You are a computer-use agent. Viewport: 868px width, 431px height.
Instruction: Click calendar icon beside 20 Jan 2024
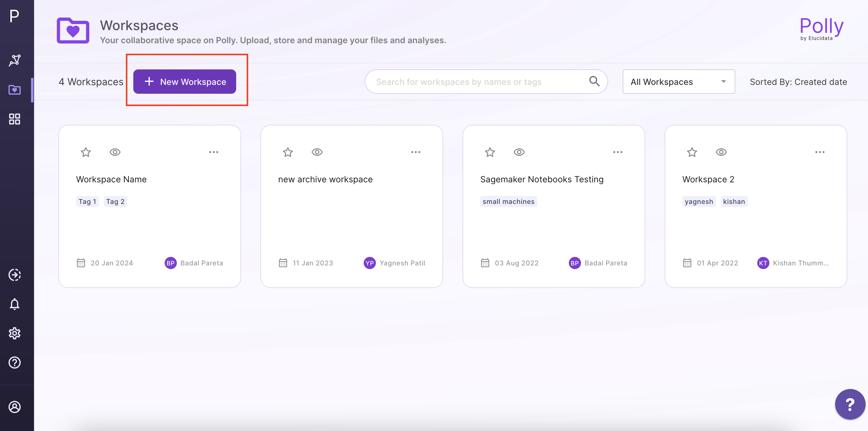81,263
